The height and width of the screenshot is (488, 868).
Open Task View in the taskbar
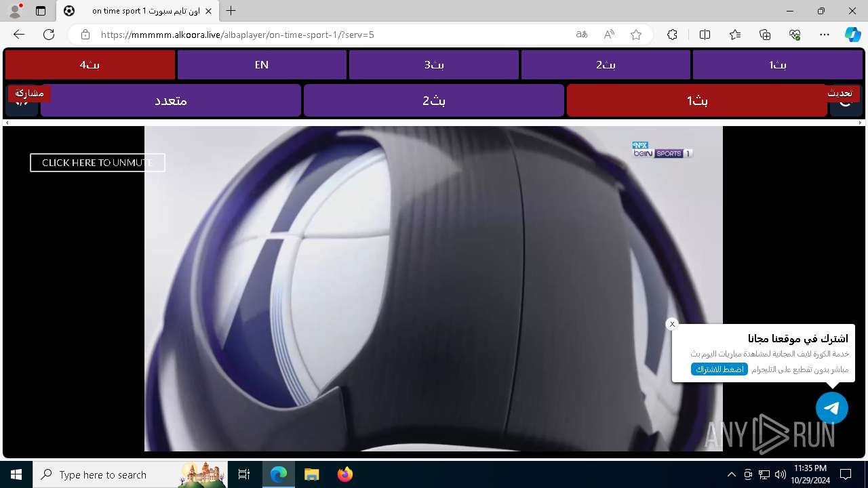tap(244, 474)
